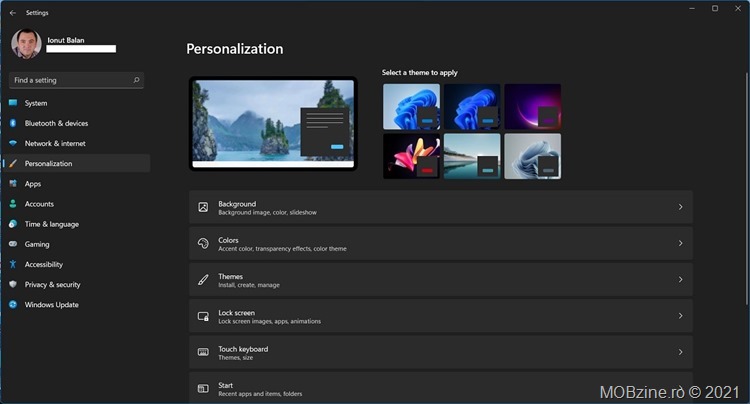
Task: Expand the Lock screen row chevron
Action: pos(680,316)
